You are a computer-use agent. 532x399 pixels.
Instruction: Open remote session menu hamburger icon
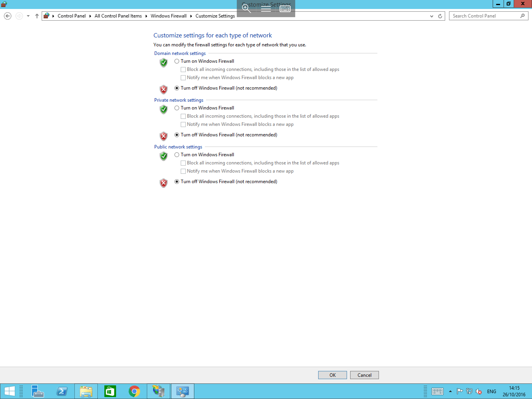(x=266, y=9)
